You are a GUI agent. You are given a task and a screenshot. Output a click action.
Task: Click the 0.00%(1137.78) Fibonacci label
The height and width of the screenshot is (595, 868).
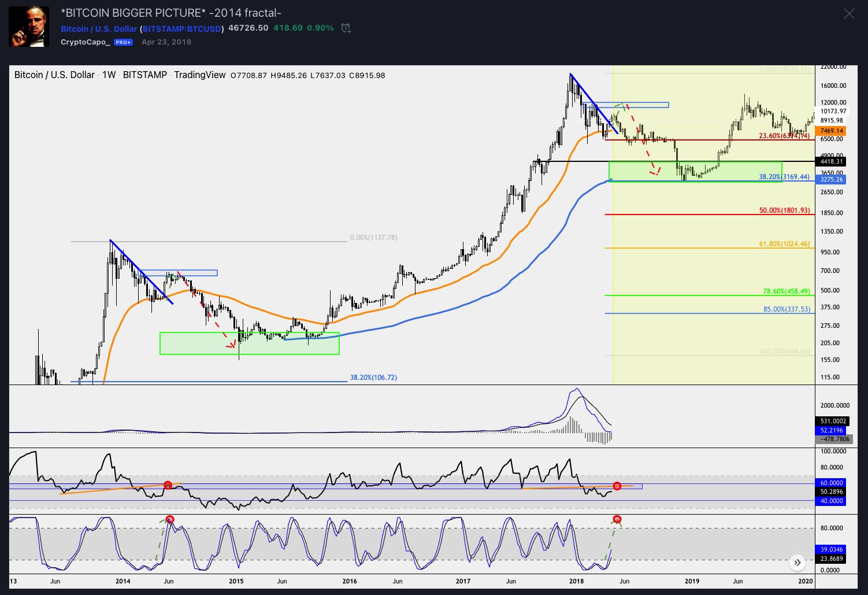pos(373,238)
